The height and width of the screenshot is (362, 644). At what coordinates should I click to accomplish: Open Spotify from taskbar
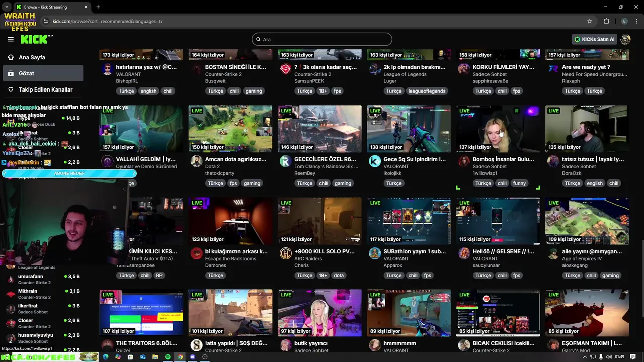(x=168, y=357)
